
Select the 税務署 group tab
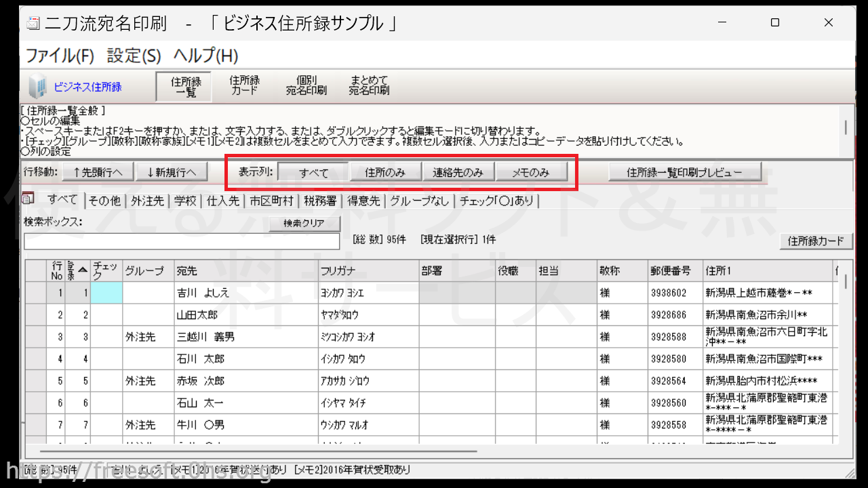[x=320, y=201]
